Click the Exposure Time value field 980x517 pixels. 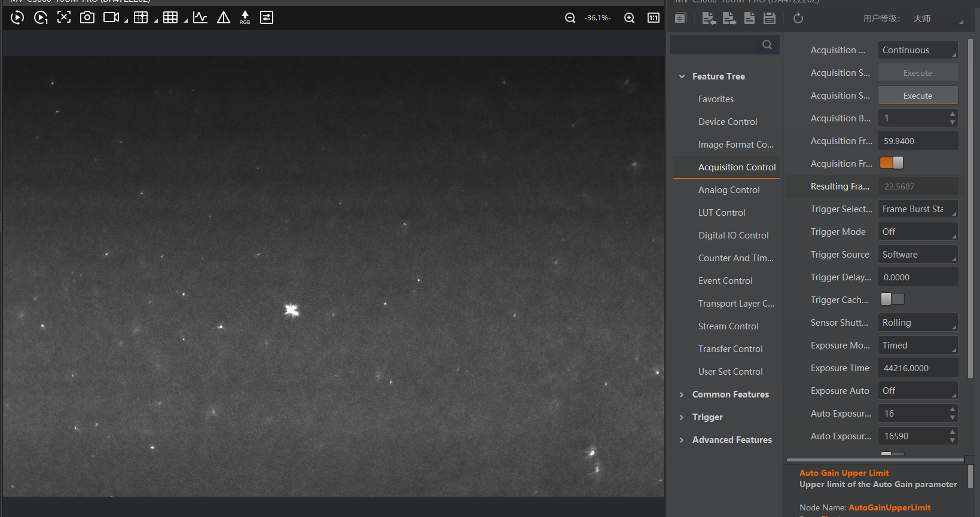tap(917, 368)
